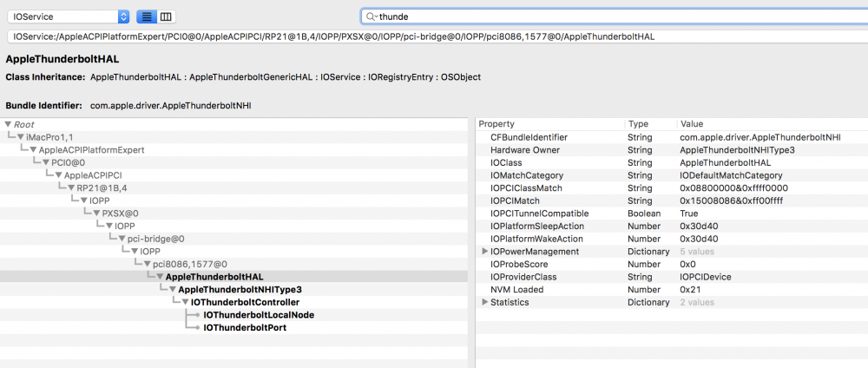
Task: Select pci-bridge@0 tree entry
Action: click(155, 239)
